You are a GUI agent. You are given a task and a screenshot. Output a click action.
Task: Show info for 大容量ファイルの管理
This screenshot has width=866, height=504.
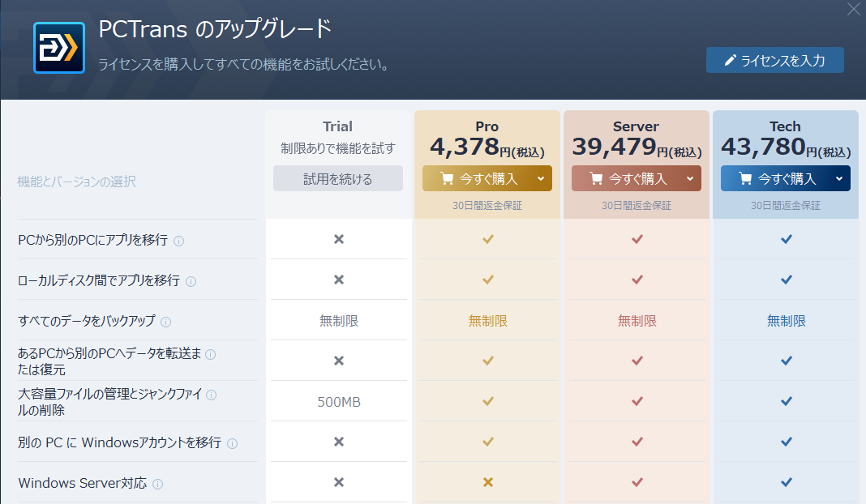point(211,395)
